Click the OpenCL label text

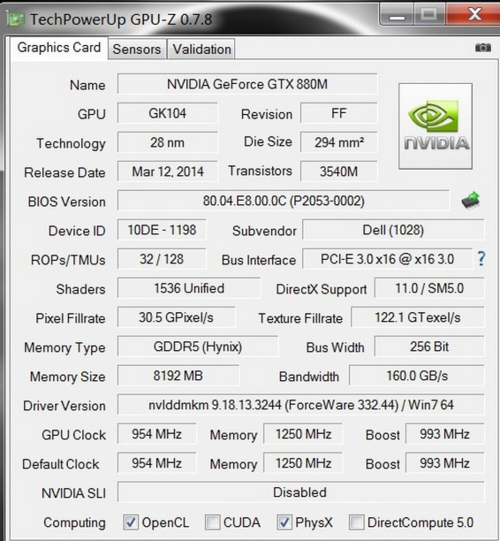pos(165,522)
